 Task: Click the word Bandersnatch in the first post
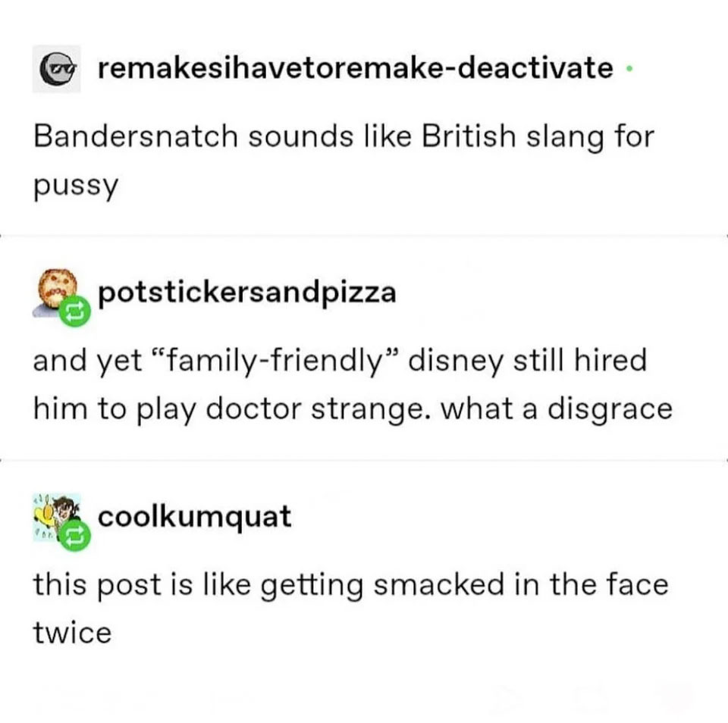pos(135,137)
